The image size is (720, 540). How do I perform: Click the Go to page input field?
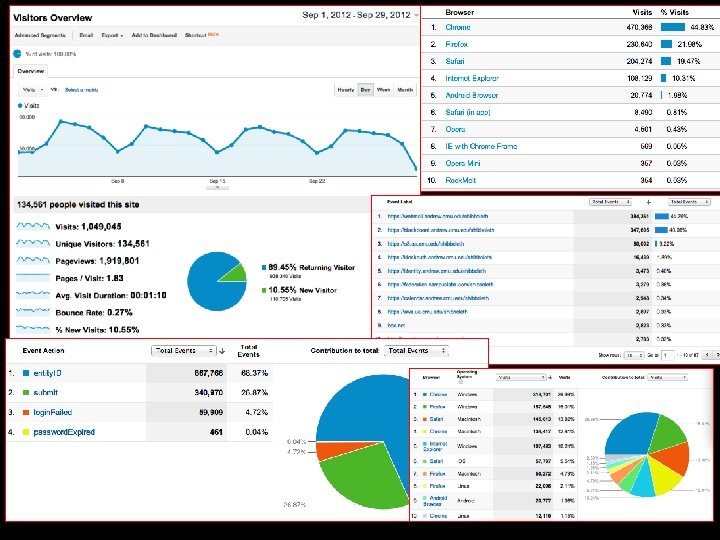[668, 355]
